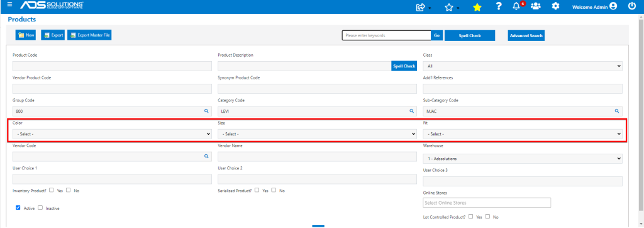This screenshot has width=644, height=228.
Task: Expand the share icon dropdown arrow
Action: coord(430,8)
